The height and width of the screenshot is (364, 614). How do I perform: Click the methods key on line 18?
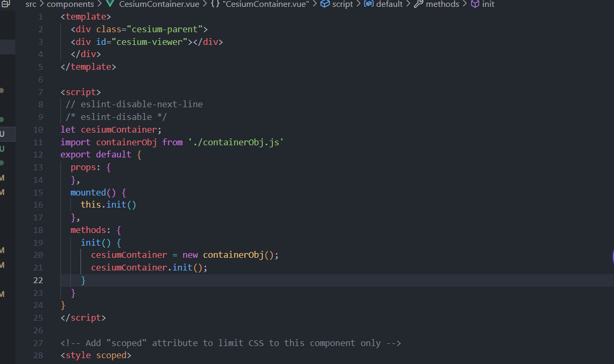tap(88, 230)
